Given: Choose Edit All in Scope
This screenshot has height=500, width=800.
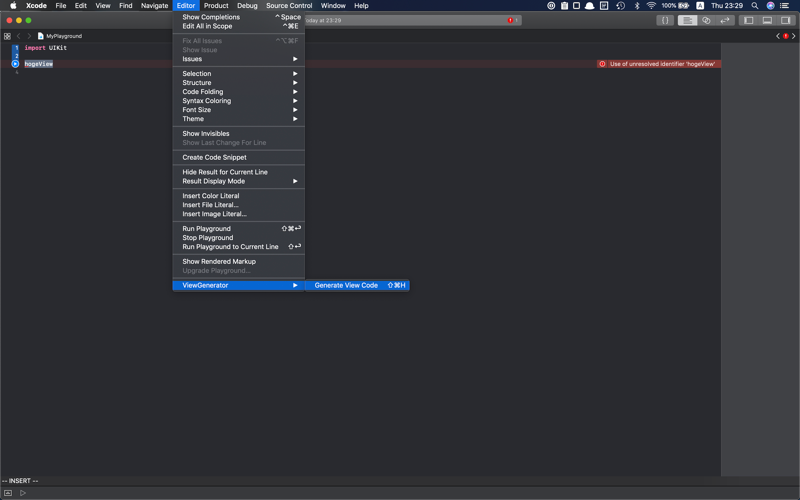Looking at the screenshot, I should click(238, 26).
